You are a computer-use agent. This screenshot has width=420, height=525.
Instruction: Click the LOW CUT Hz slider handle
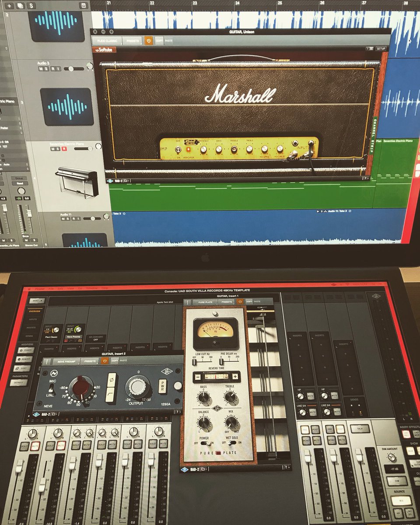tap(195, 362)
